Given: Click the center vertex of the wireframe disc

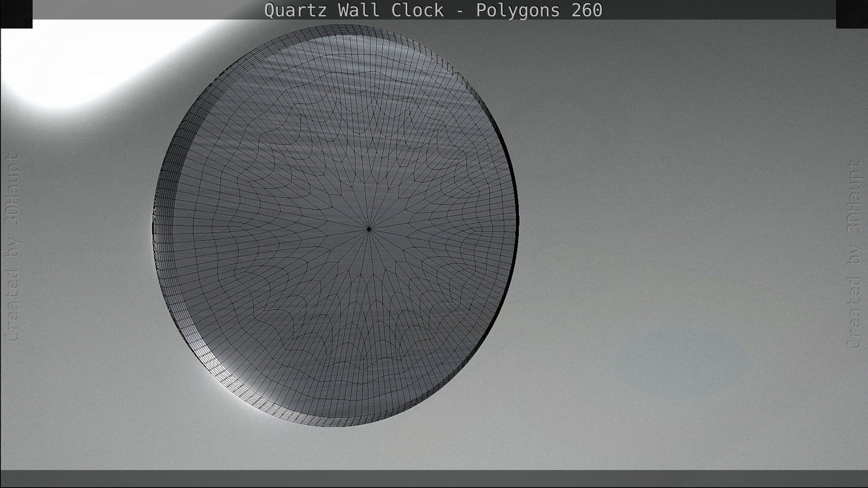Looking at the screenshot, I should point(369,229).
